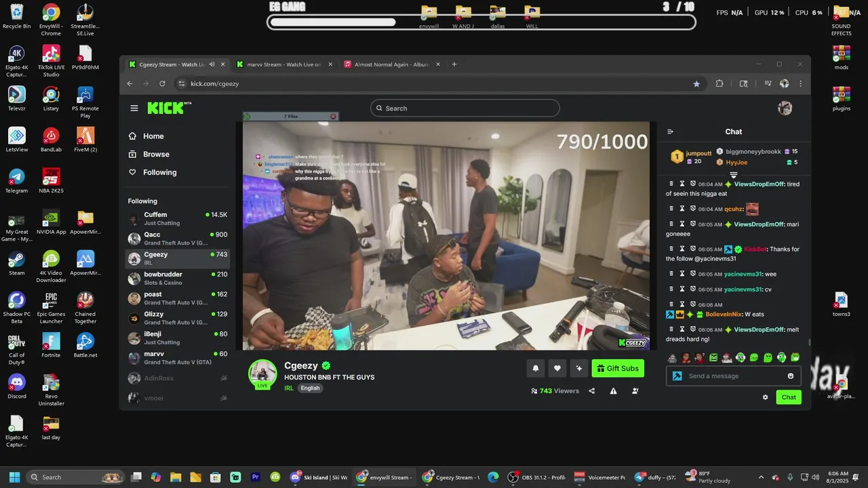Share the stream via share icon
Image resolution: width=868 pixels, height=488 pixels.
point(592,391)
